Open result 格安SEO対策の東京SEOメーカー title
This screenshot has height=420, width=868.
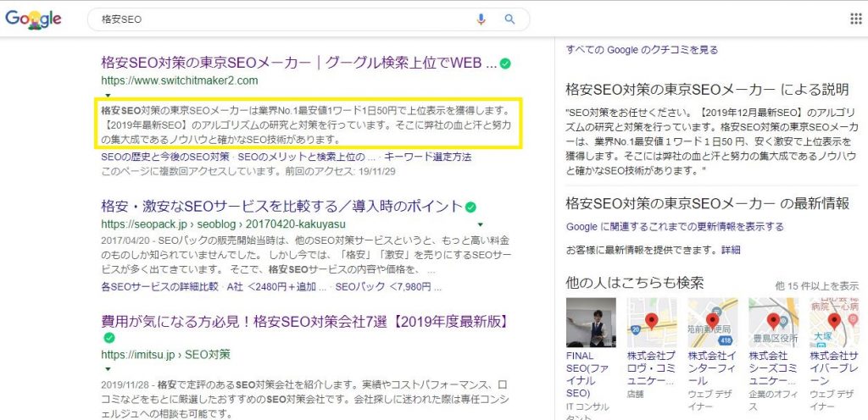(x=299, y=63)
